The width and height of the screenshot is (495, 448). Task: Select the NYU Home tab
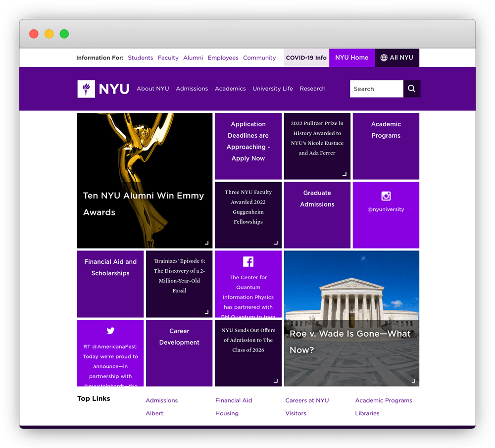(351, 58)
